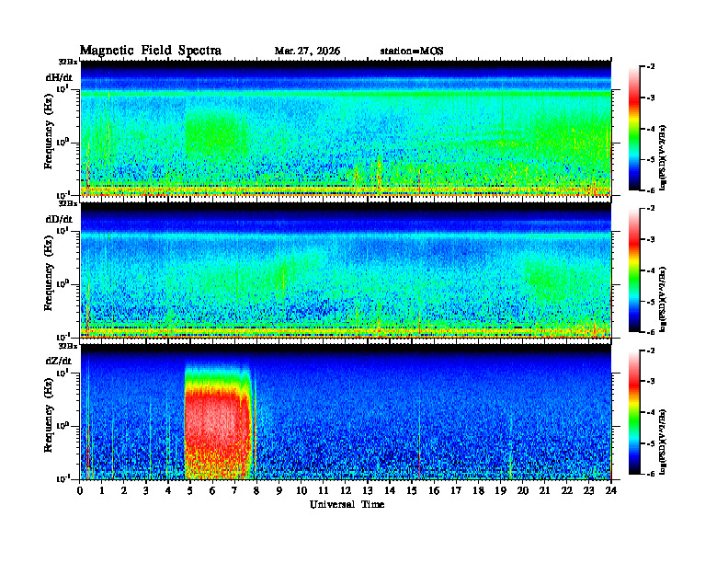Click the hour 20 tick label
The height and width of the screenshot is (563, 728).
coord(523,491)
